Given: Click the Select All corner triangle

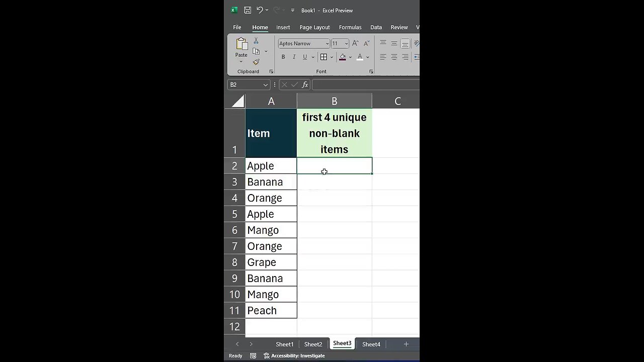Looking at the screenshot, I should (238, 101).
